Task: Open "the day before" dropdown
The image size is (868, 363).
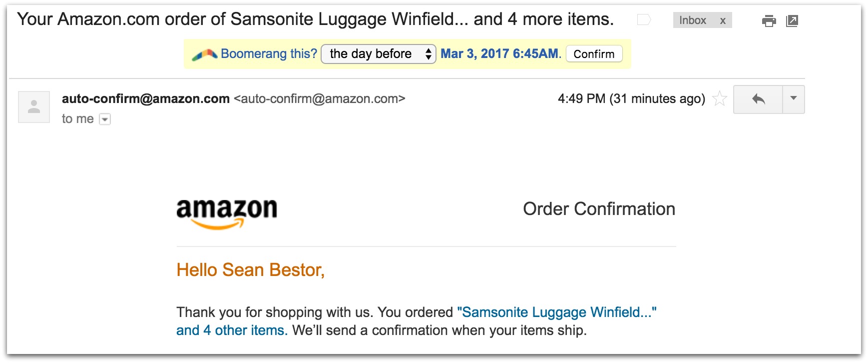Action: tap(378, 54)
